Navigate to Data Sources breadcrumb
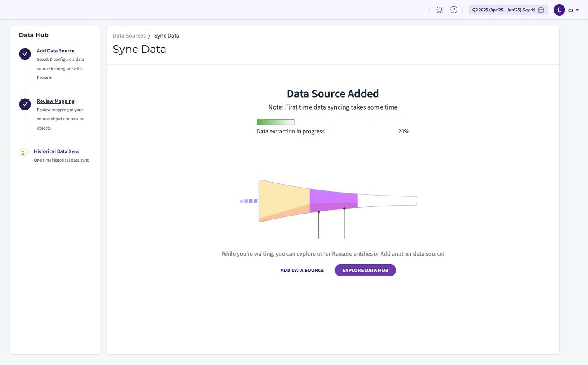Screen dimensions: 588x365 (129, 36)
